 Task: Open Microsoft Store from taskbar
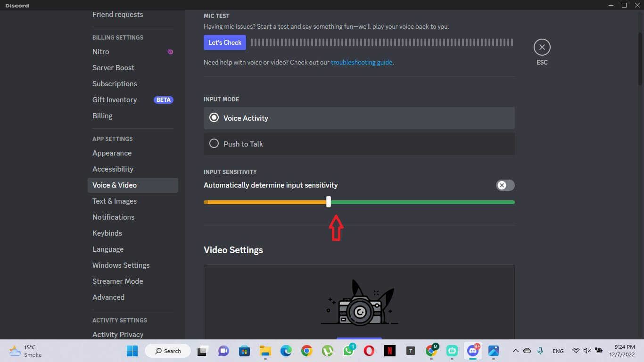click(x=244, y=351)
